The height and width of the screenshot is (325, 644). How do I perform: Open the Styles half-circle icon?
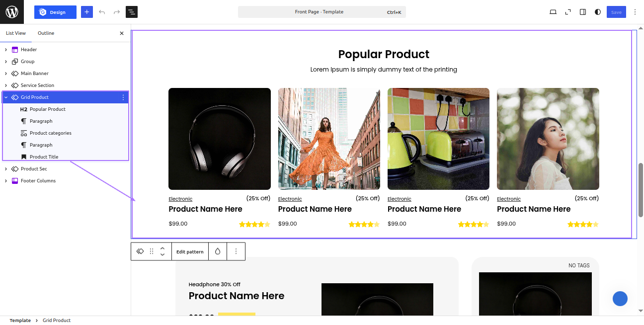point(598,12)
